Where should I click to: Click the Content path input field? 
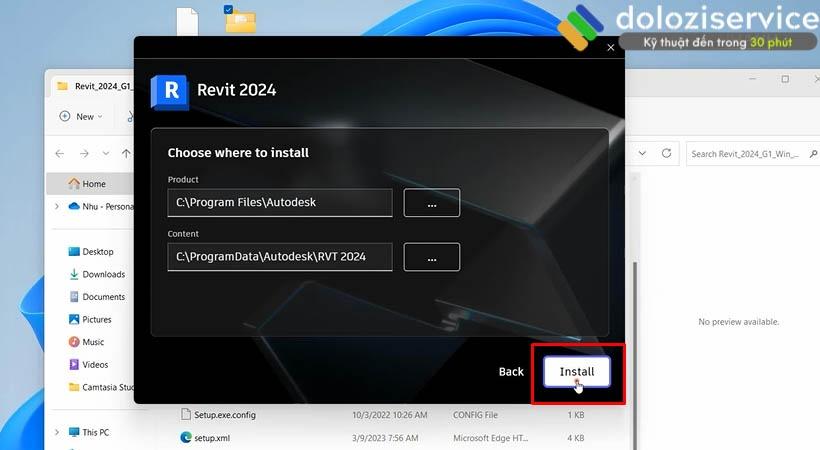click(279, 257)
